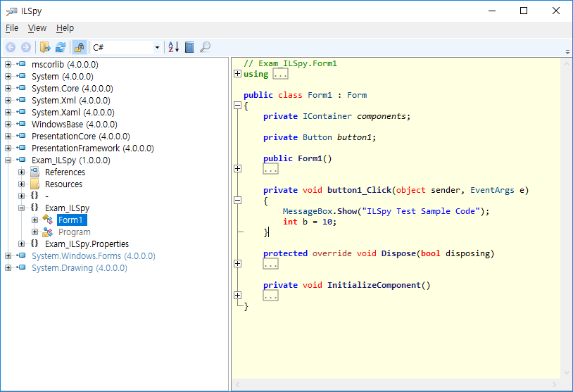
Task: Toggle show internal types and members
Action: click(80, 47)
